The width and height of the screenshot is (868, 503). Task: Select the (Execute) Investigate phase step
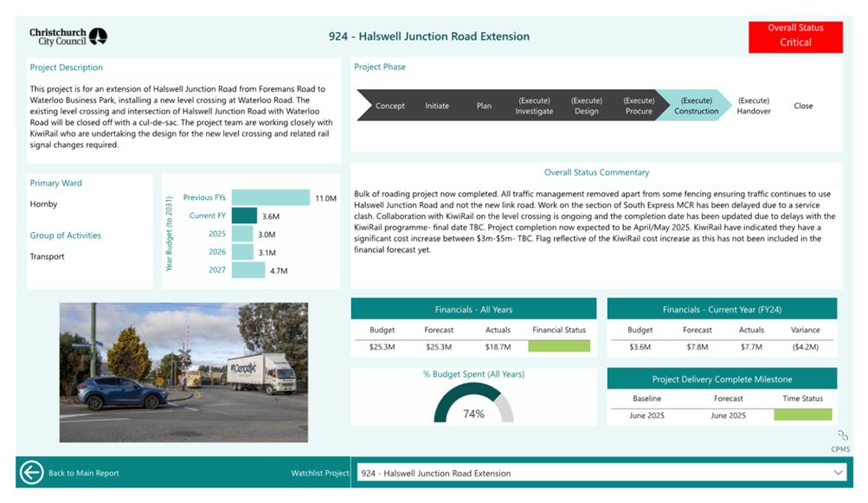(534, 106)
